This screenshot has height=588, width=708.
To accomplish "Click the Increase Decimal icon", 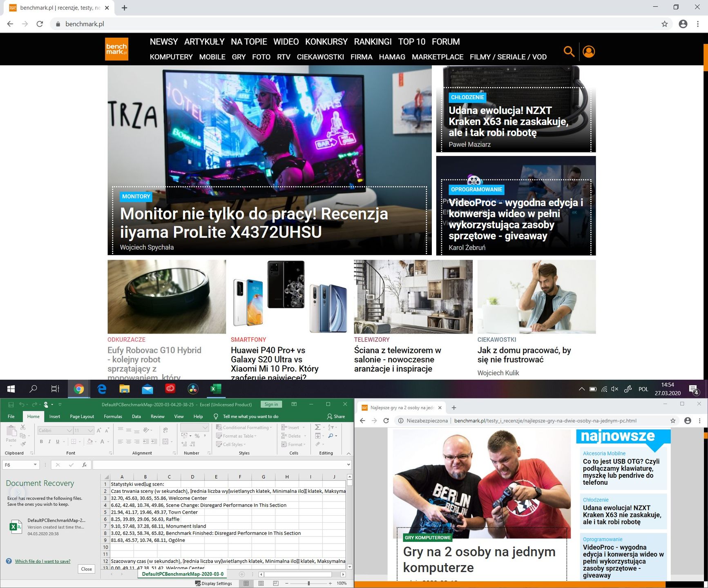I will coord(184,444).
